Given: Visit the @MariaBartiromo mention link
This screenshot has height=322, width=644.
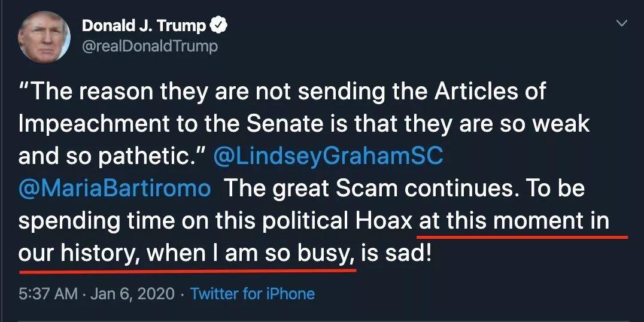Looking at the screenshot, I should coord(114,188).
